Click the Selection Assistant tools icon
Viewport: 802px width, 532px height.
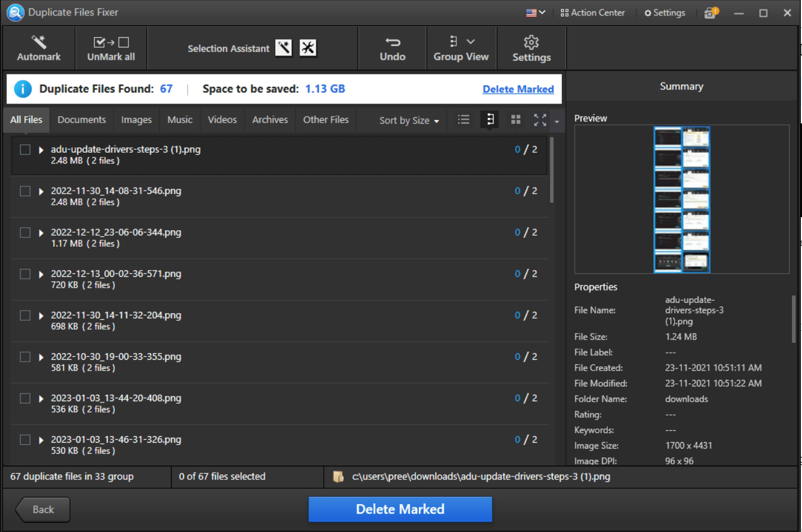coord(307,47)
